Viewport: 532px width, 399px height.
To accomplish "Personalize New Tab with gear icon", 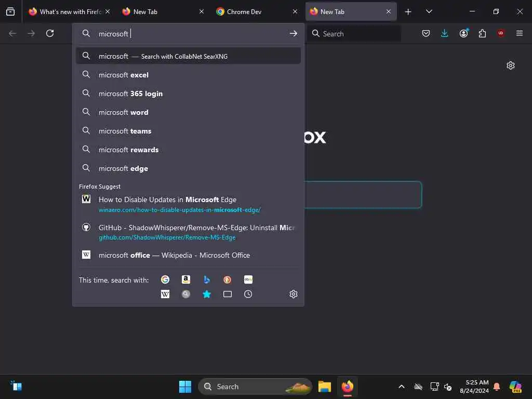I will (511, 65).
